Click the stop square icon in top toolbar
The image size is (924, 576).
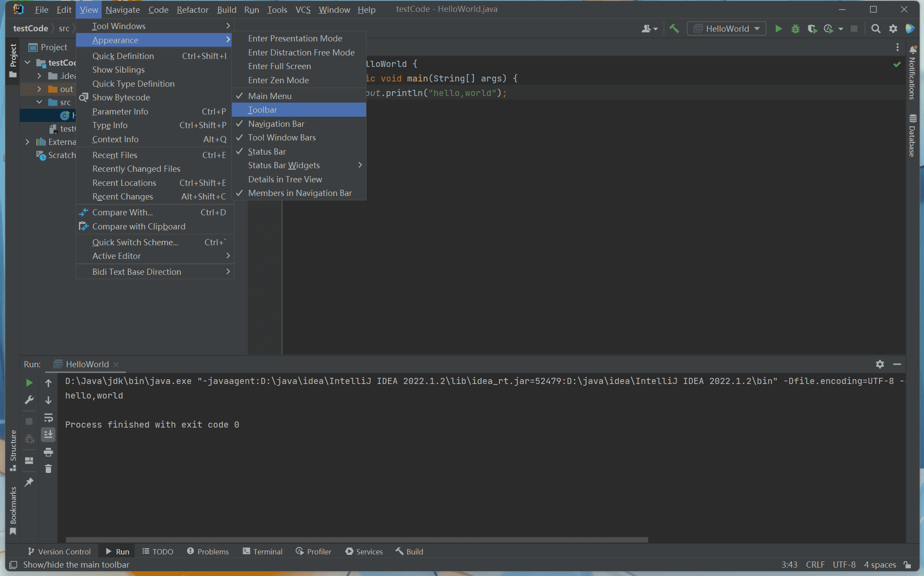854,29
